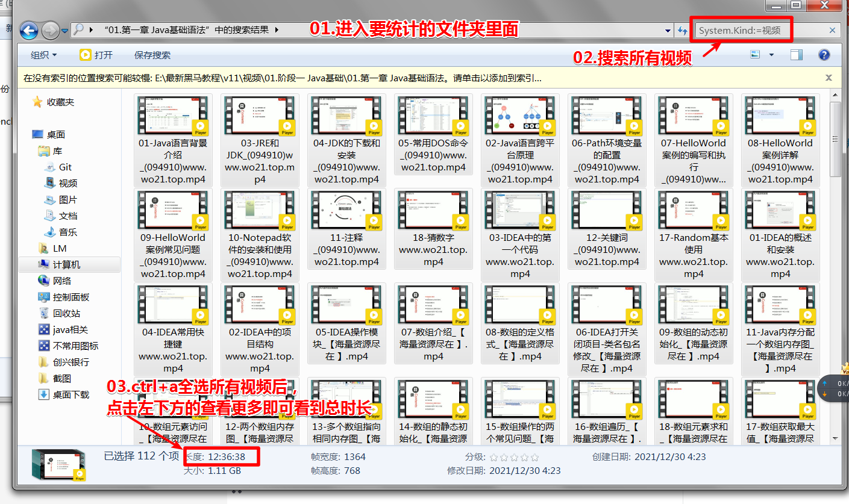Open Explorer Help via the question mark icon
This screenshot has width=849, height=504.
tap(823, 54)
